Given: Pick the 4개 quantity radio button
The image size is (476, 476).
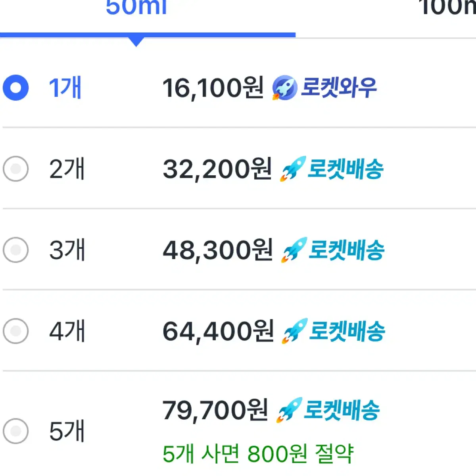Looking at the screenshot, I should [x=15, y=331].
